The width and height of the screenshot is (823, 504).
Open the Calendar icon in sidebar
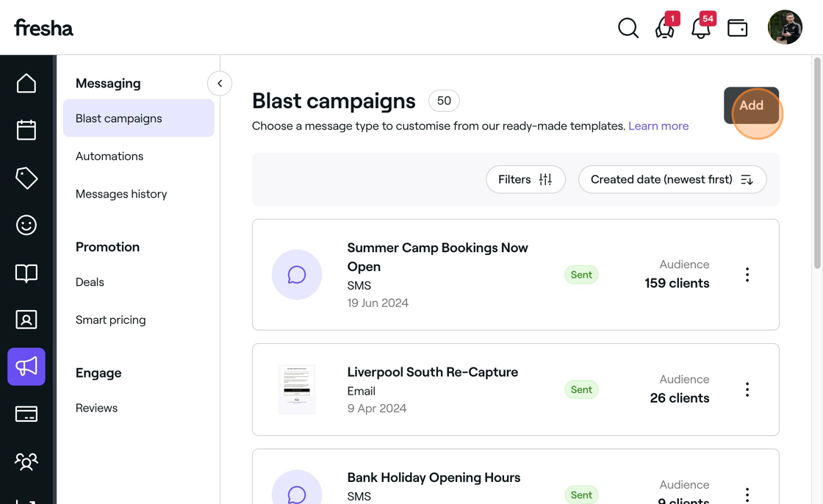(26, 130)
